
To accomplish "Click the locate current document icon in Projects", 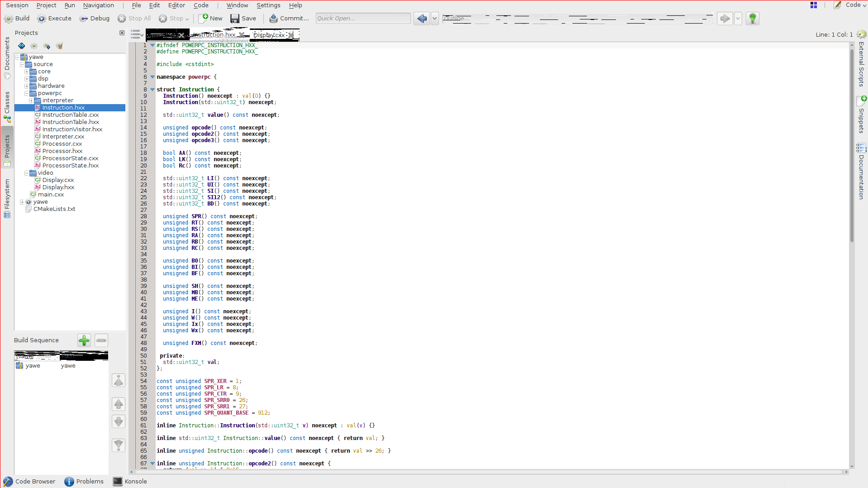I will click(22, 46).
